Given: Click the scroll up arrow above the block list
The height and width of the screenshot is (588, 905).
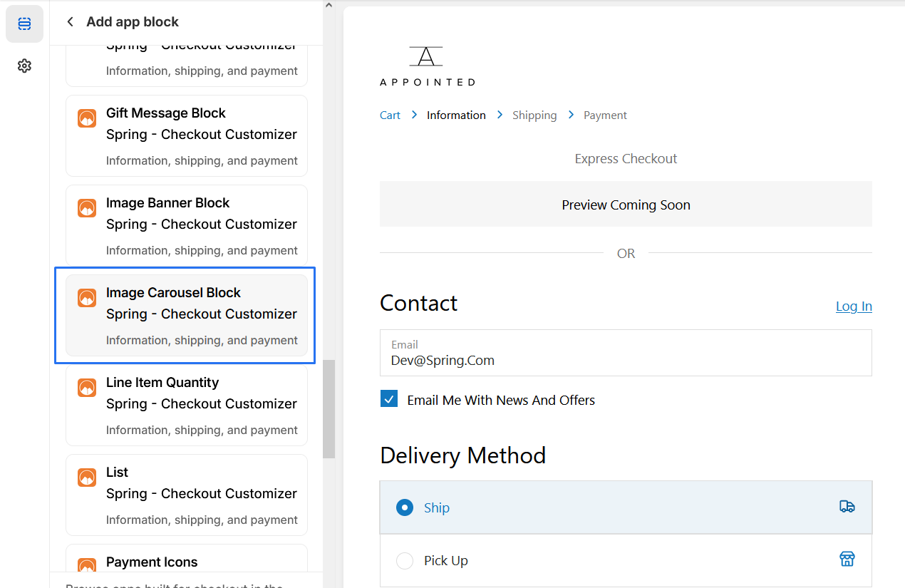Looking at the screenshot, I should click(329, 6).
